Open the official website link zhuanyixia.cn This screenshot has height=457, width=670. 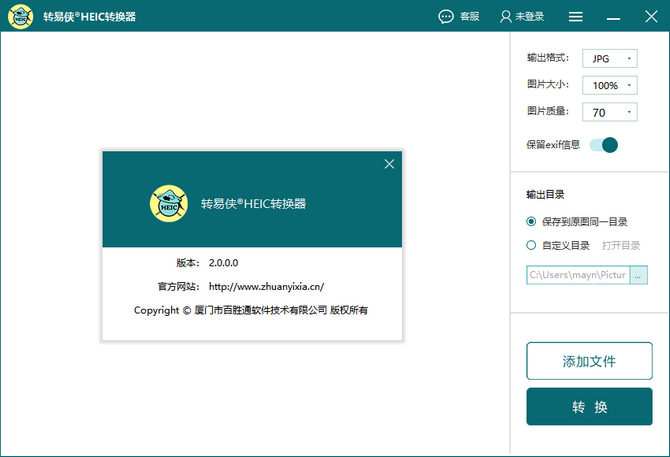(x=266, y=287)
